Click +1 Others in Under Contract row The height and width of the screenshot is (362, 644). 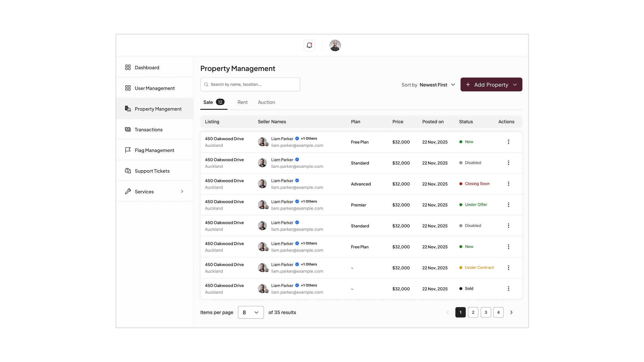309,264
